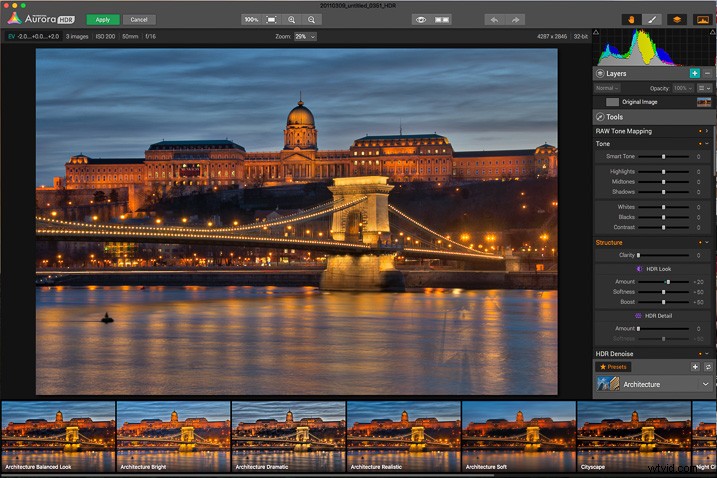This screenshot has width=717, height=478.
Task: Open the Zoom 29% dropdown
Action: pyautogui.click(x=305, y=37)
